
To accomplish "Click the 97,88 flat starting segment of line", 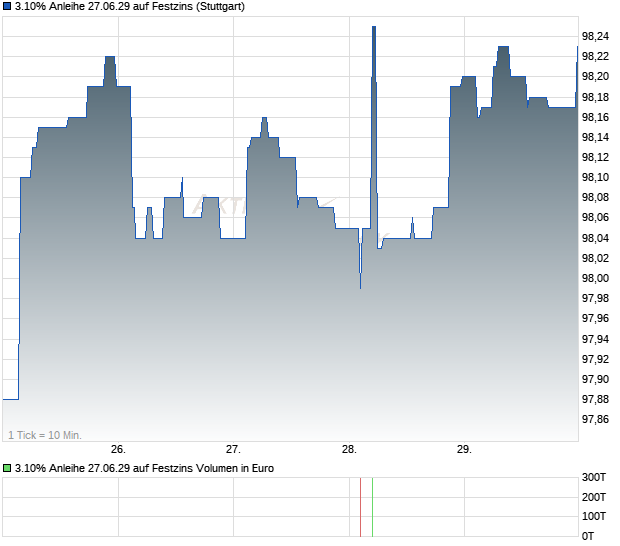I will (x=11, y=399).
